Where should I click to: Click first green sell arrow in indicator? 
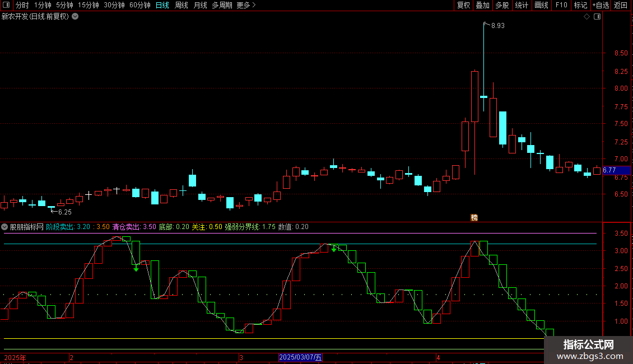pyautogui.click(x=136, y=268)
